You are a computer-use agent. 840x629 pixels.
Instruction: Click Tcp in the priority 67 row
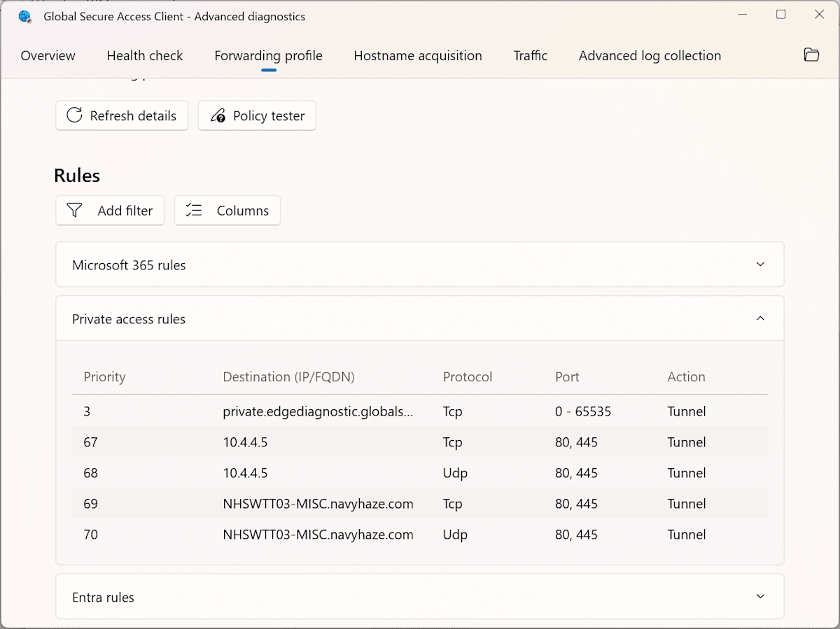click(453, 442)
